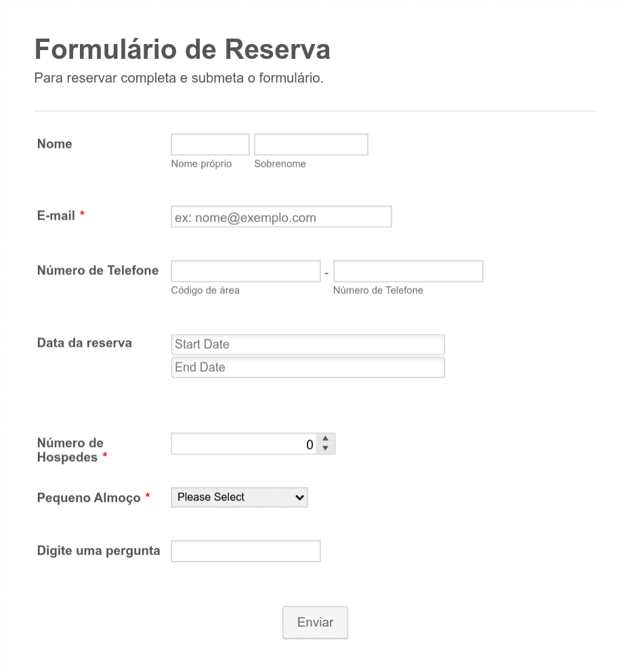
Task: Select the Nome field label
Action: click(x=54, y=144)
